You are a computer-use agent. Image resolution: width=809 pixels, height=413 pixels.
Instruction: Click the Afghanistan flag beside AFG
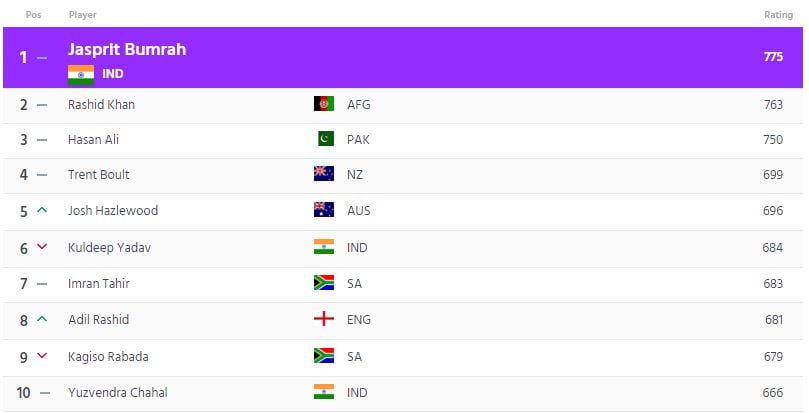324,104
